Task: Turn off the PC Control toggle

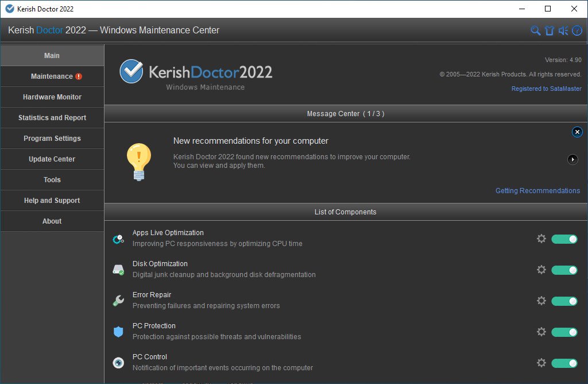Action: tap(564, 363)
